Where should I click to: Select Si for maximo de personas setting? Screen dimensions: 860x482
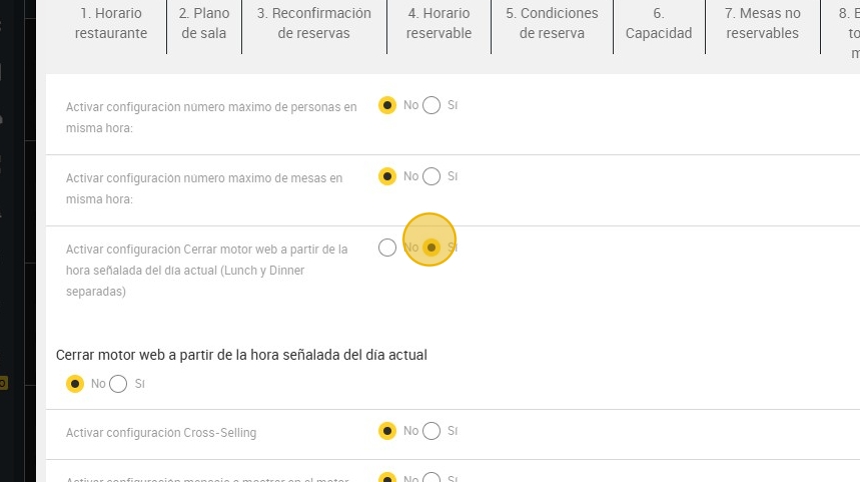431,105
